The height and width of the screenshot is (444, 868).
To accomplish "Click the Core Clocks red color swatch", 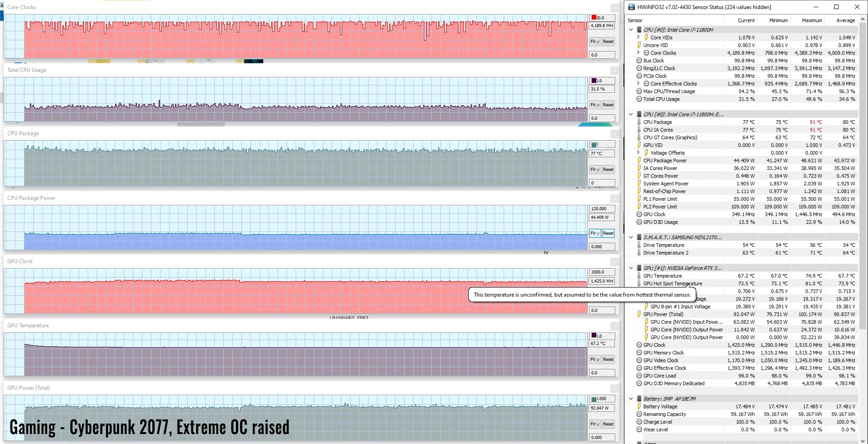I will tap(594, 18).
